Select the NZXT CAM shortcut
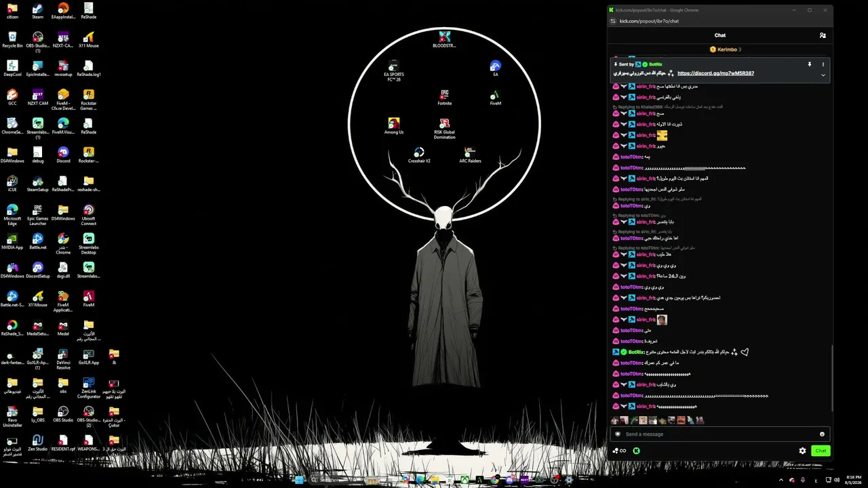 tap(38, 97)
